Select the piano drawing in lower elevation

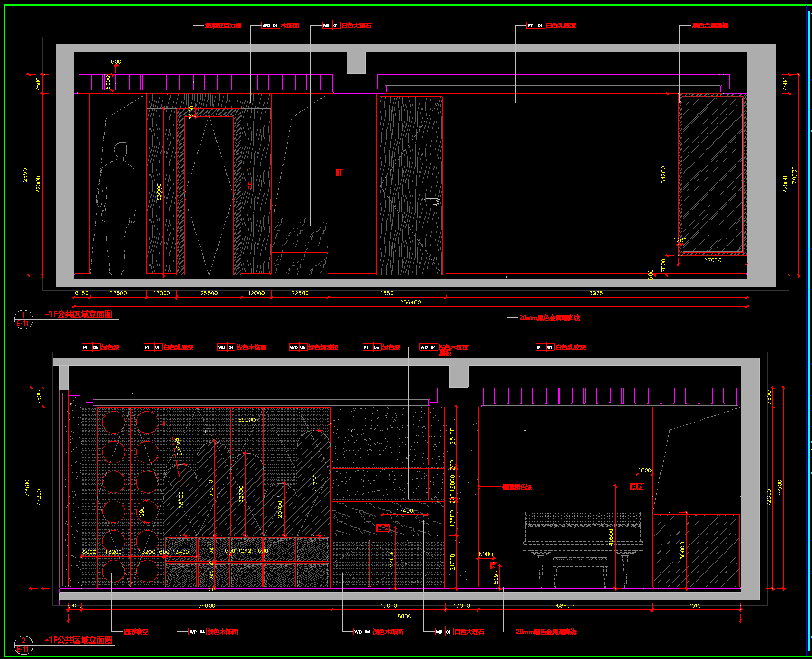point(582,538)
